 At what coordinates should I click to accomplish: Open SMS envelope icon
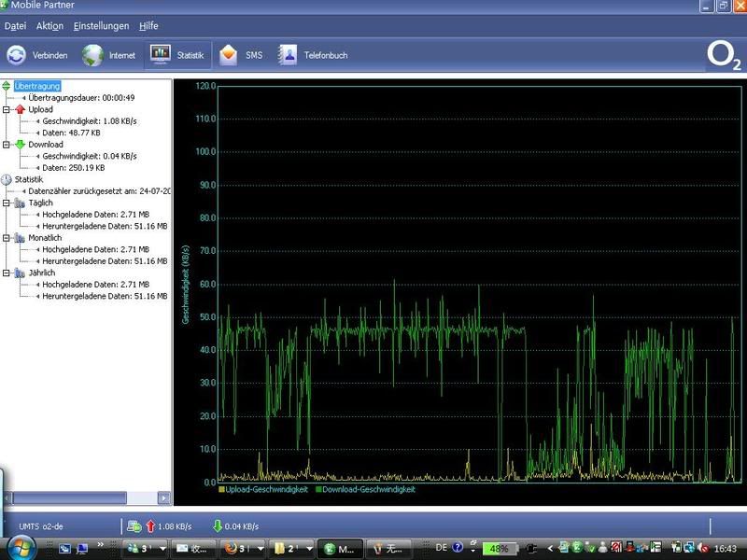pos(228,55)
